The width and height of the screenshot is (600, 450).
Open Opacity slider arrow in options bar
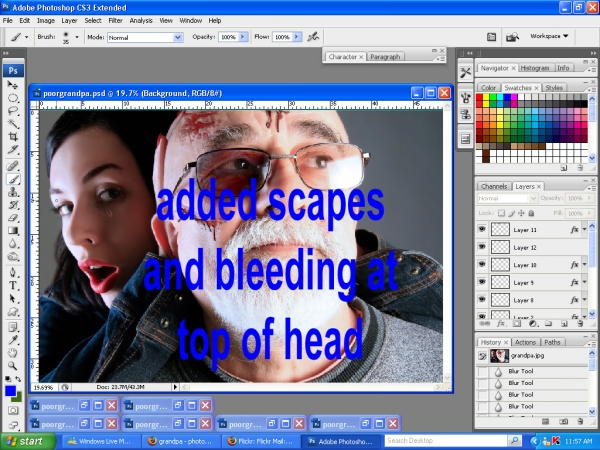pyautogui.click(x=243, y=37)
